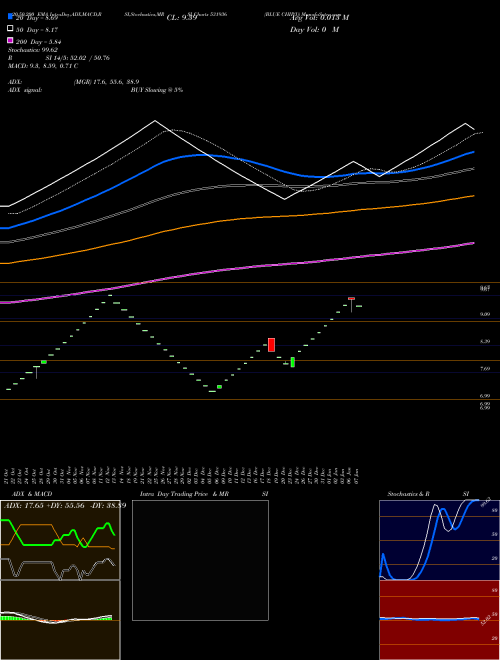
Task: Click the 'BUY Slowing @ 5%' signal text
Action: point(157,90)
